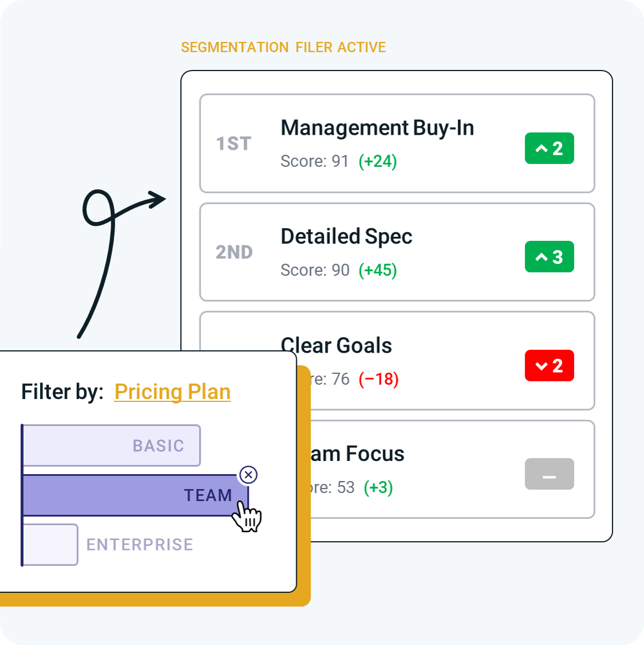644x645 pixels.
Task: Click the −18 score change on Clear Goals
Action: coord(379,379)
